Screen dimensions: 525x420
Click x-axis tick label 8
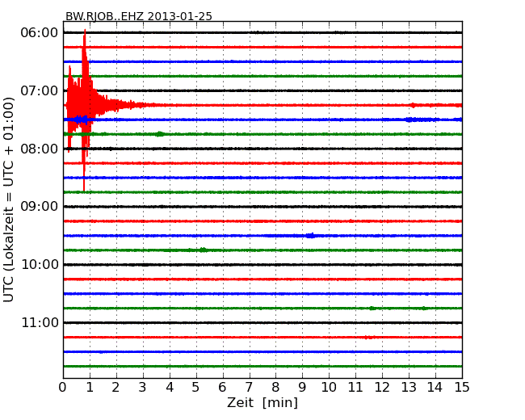[275, 388]
